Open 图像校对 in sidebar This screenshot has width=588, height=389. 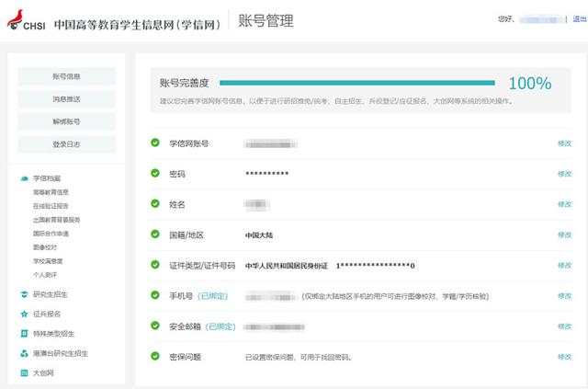(45, 247)
